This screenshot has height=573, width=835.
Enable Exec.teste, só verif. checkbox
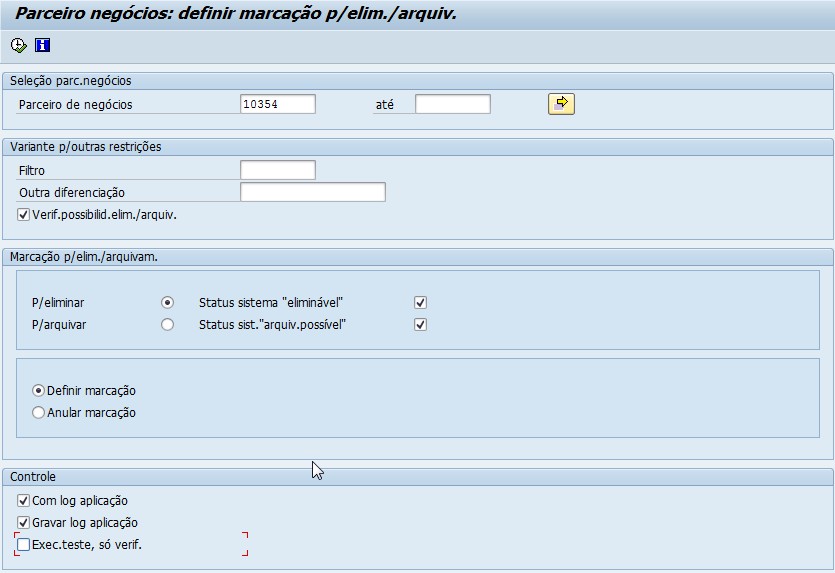pyautogui.click(x=23, y=544)
